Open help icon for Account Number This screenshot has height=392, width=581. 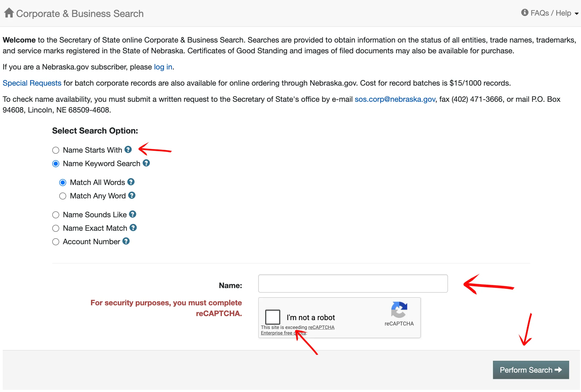tap(126, 241)
